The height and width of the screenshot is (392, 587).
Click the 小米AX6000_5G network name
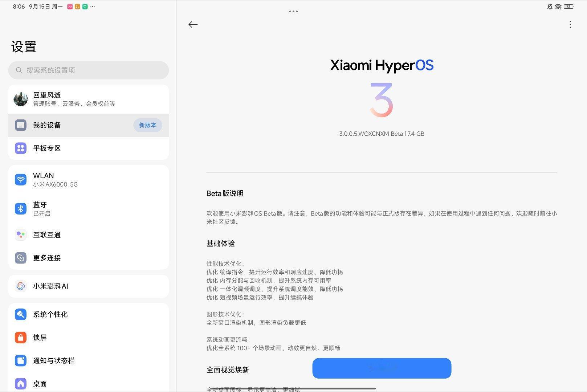[x=55, y=184]
